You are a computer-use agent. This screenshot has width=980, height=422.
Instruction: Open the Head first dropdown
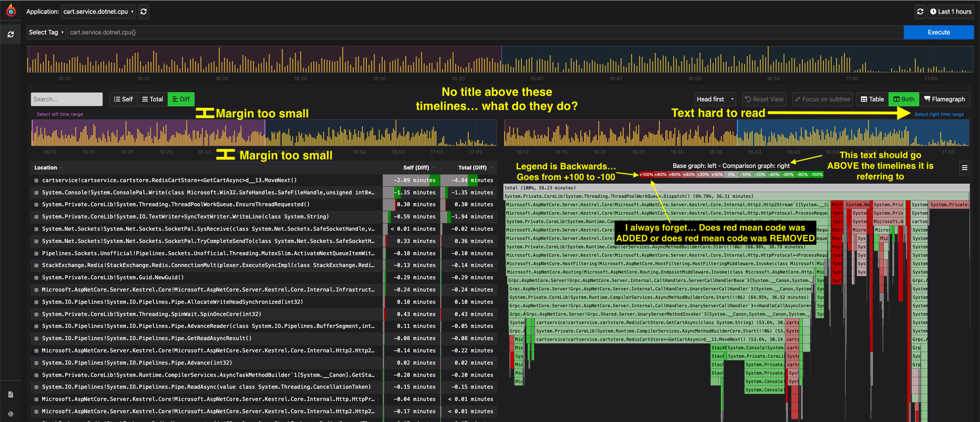pyautogui.click(x=715, y=99)
